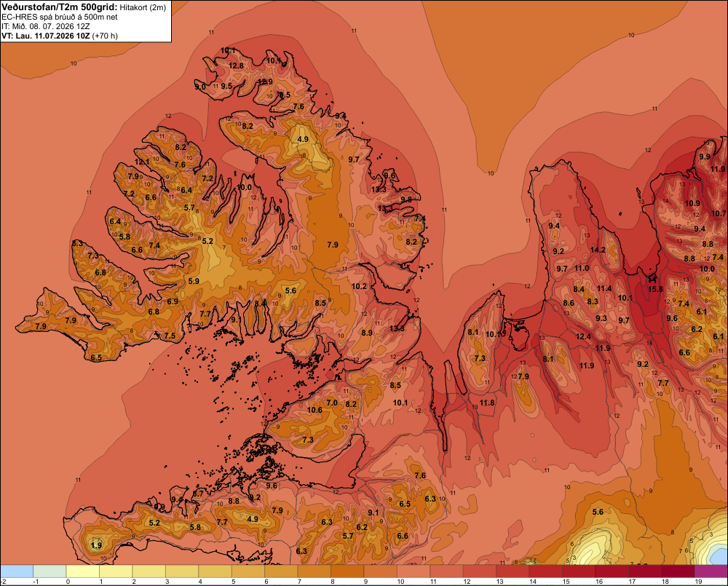
Task: Click the light blue legend swatch between -2 and -1
Action: tap(17, 571)
